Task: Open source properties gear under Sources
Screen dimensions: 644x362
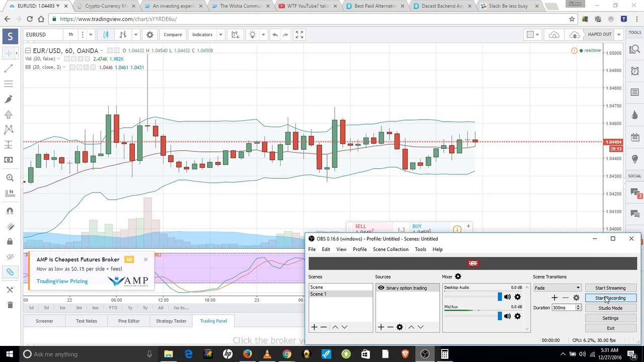Action: 399,327
